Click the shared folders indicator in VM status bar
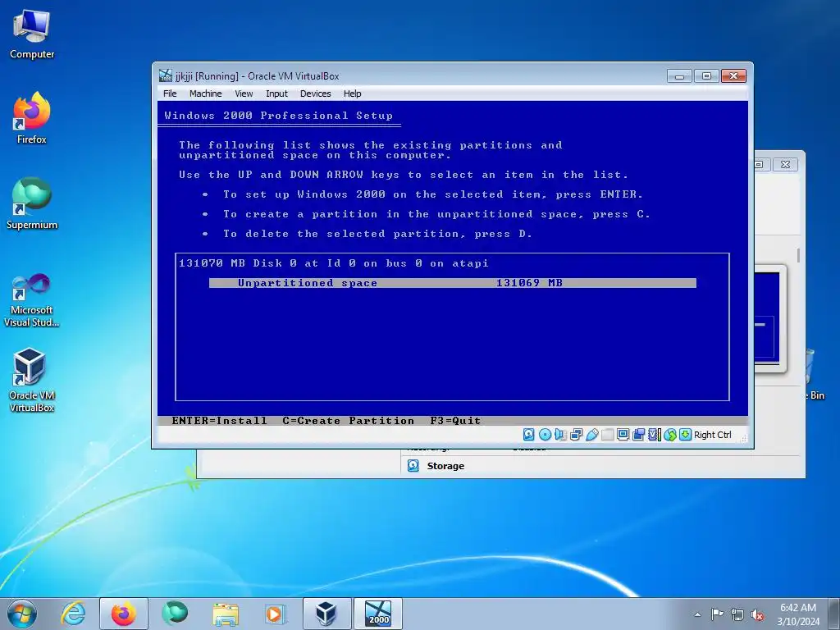The width and height of the screenshot is (840, 630). 608,435
